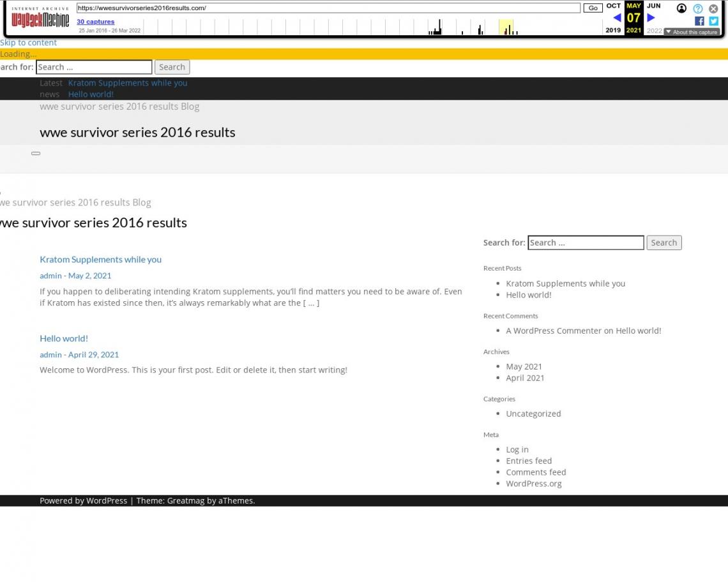The height and width of the screenshot is (582, 728).
Task: Open May 2021 archive
Action: [x=524, y=367]
